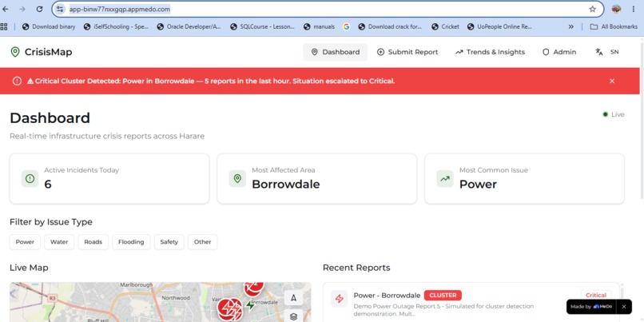This screenshot has width=644, height=322.
Task: Click the Critical severity badge
Action: pos(596,295)
